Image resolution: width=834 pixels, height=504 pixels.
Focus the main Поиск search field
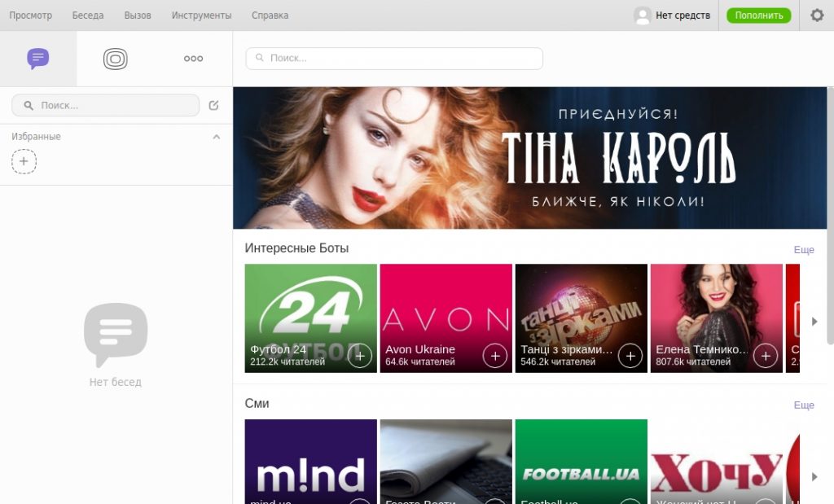(394, 58)
